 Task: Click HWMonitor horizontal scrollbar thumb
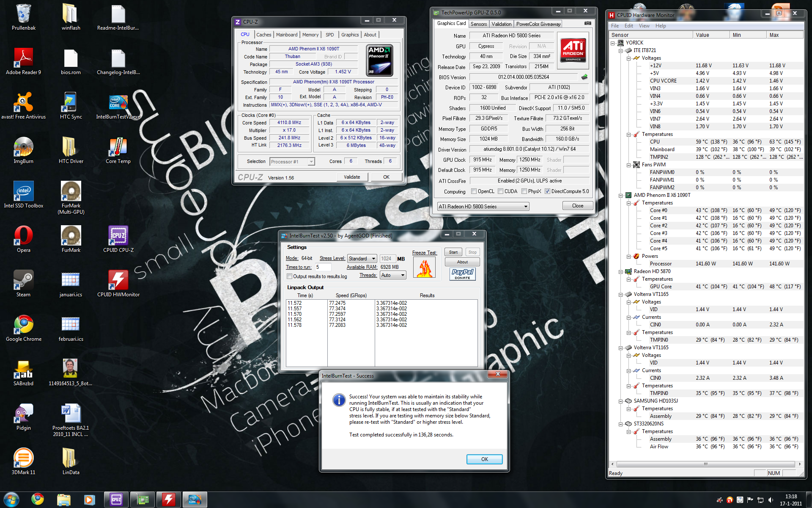click(x=705, y=464)
